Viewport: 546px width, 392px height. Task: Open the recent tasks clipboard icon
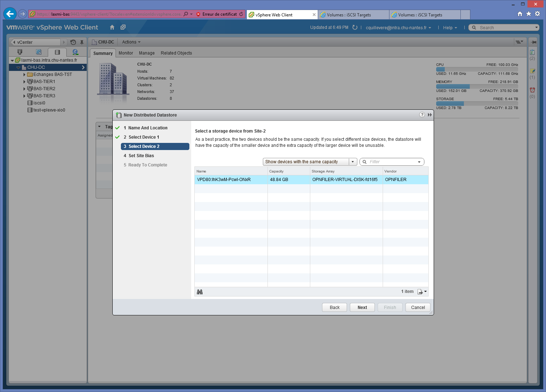(x=532, y=52)
